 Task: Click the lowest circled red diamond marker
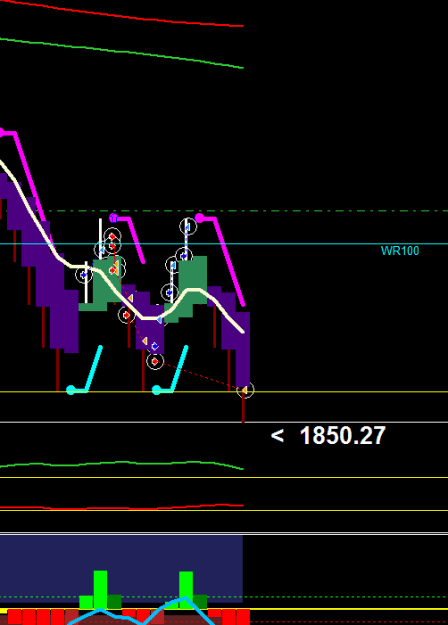pos(155,362)
